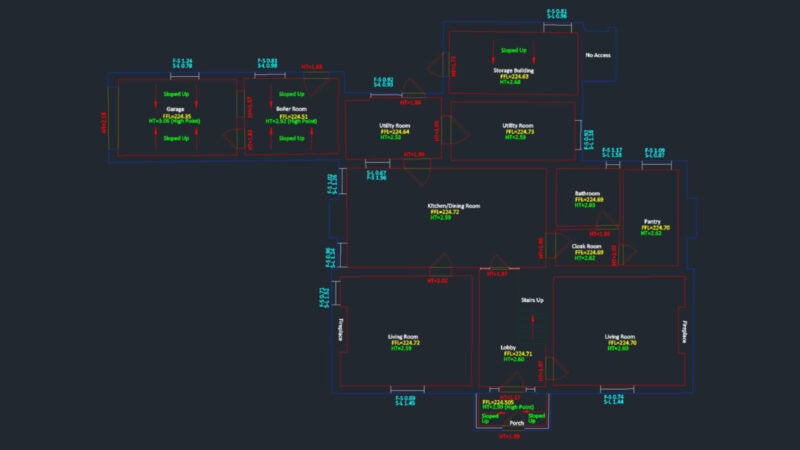
Task: Select lower "Sloped Up" text in Boiler Room
Action: (291, 138)
